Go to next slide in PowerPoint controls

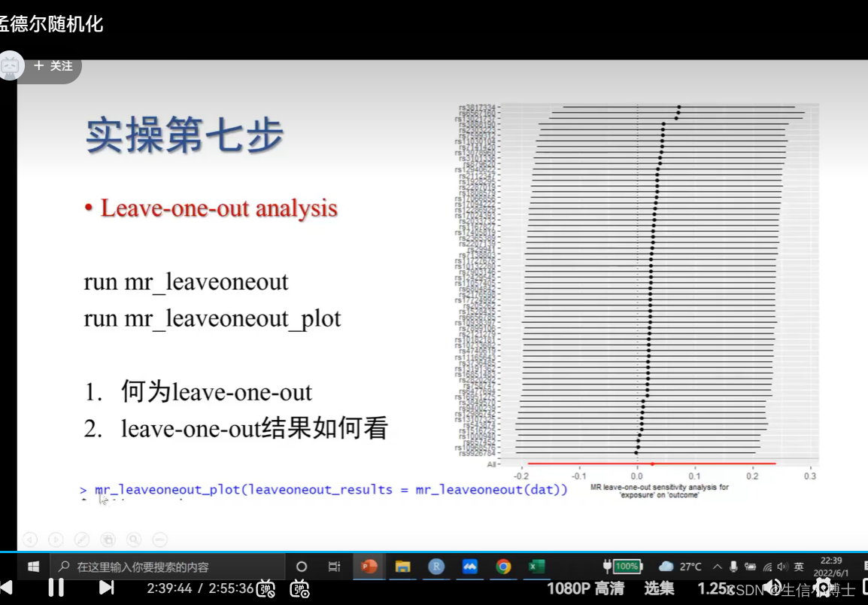point(56,539)
